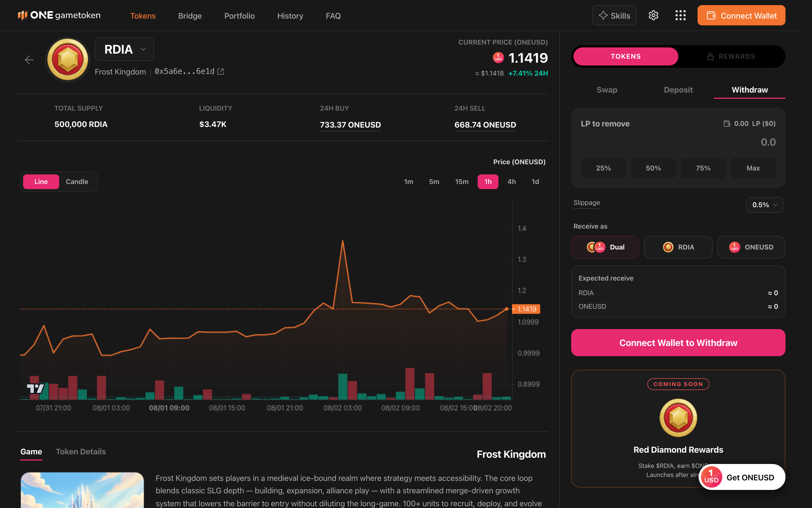This screenshot has height=508, width=812.
Task: Open the History nav item
Action: pyautogui.click(x=290, y=16)
